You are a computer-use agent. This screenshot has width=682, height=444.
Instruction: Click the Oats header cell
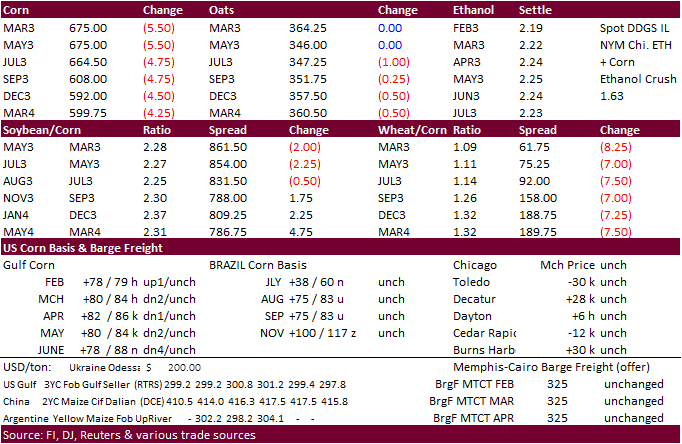click(221, 10)
